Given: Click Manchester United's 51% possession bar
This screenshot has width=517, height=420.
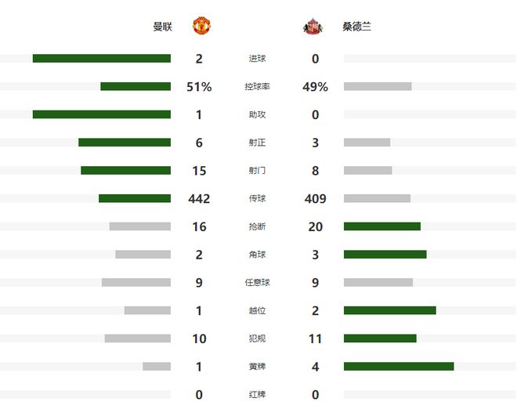Looking at the screenshot, I should (136, 87).
